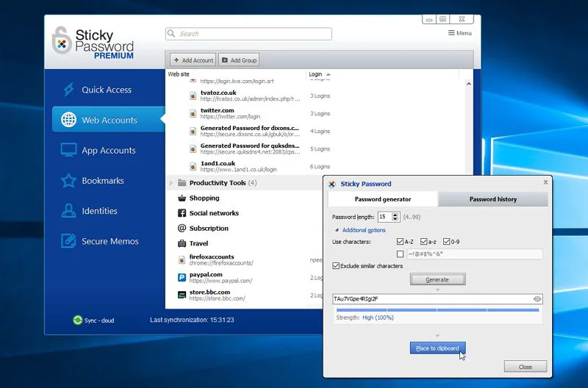The image size is (588, 388).
Task: Toggle the 0-9 digits checkbox
Action: click(x=446, y=242)
